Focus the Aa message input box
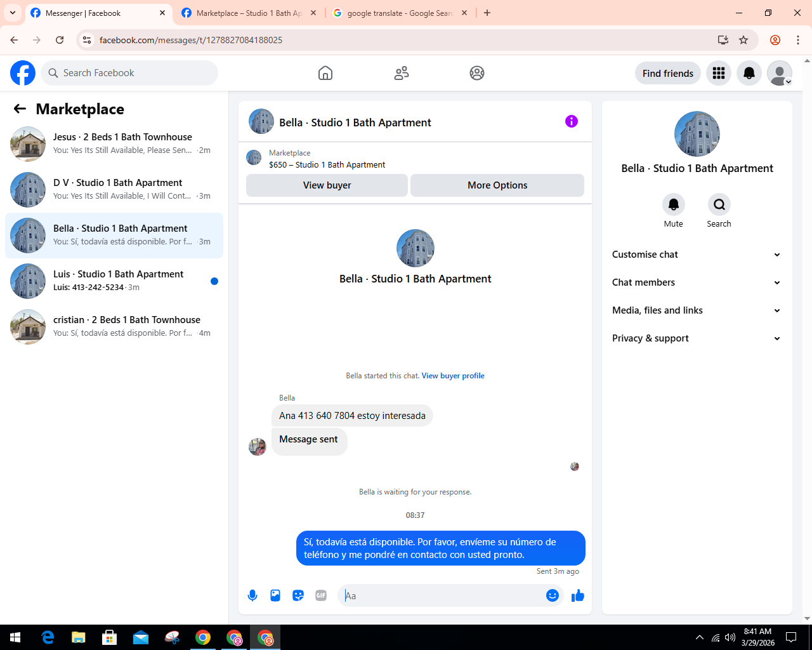 (443, 595)
